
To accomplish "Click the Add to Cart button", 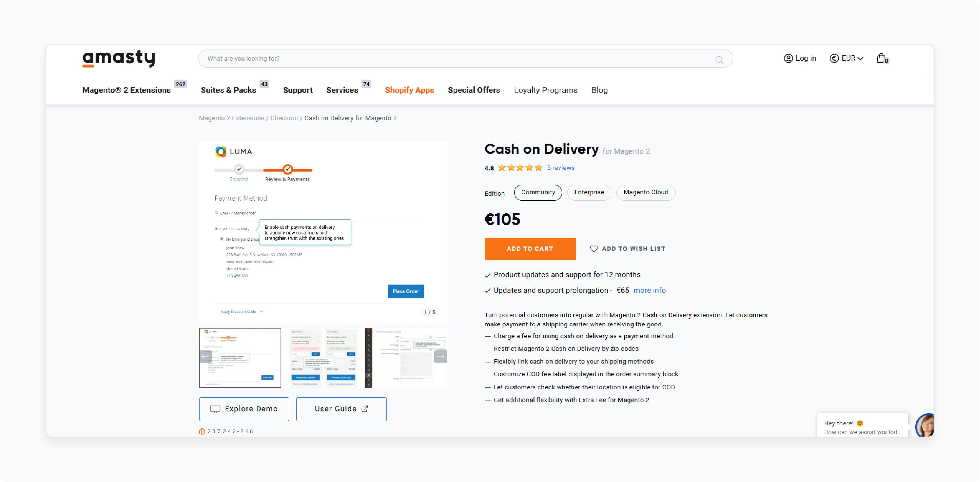I will point(530,249).
